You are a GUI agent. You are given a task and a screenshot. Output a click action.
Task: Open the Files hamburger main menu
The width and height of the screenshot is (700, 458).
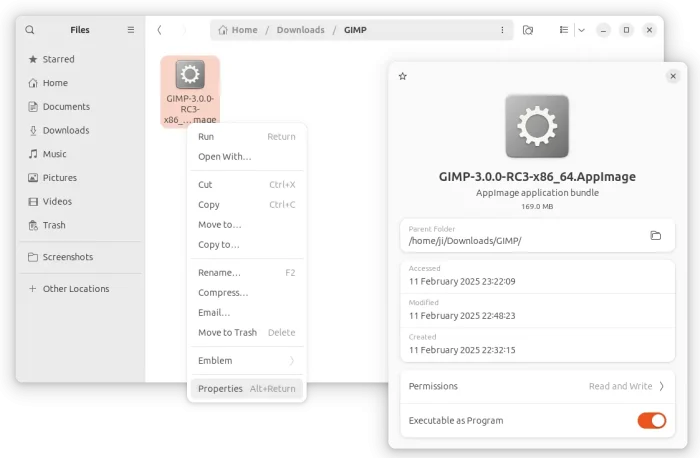131,30
